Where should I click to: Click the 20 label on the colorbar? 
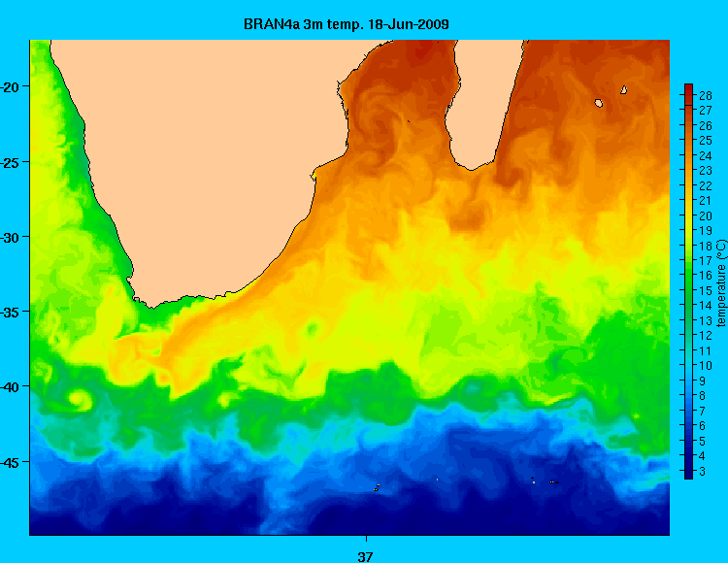pyautogui.click(x=706, y=215)
